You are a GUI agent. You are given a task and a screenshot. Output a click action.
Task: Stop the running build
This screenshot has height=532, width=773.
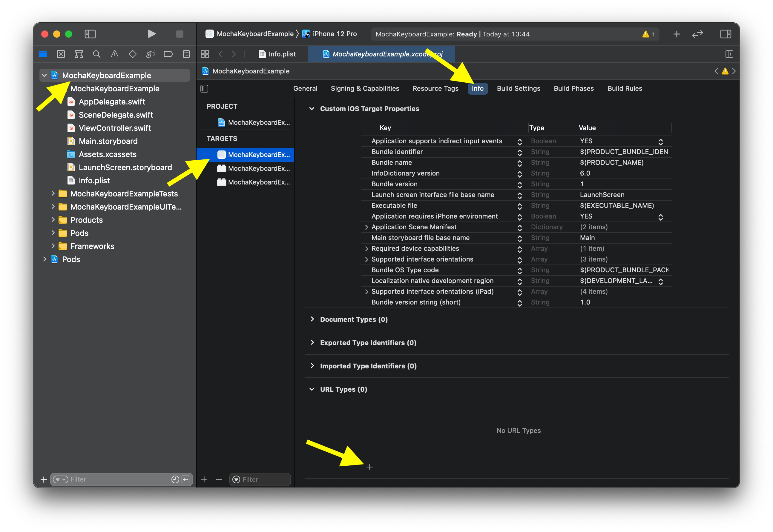click(180, 34)
